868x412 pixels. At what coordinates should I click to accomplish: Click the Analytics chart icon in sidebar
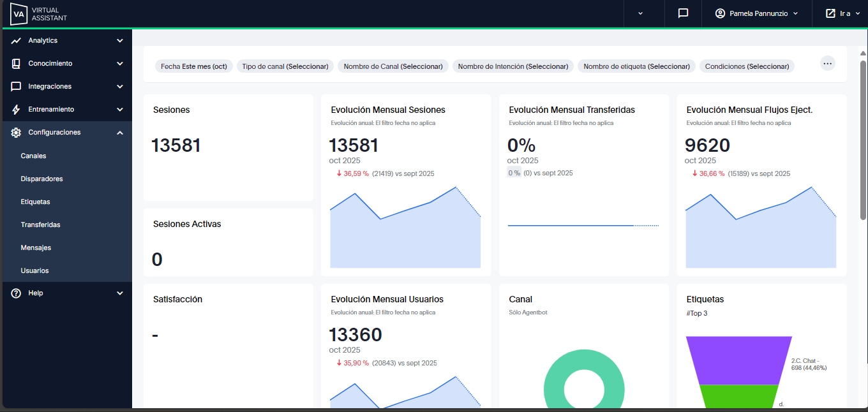coord(16,41)
